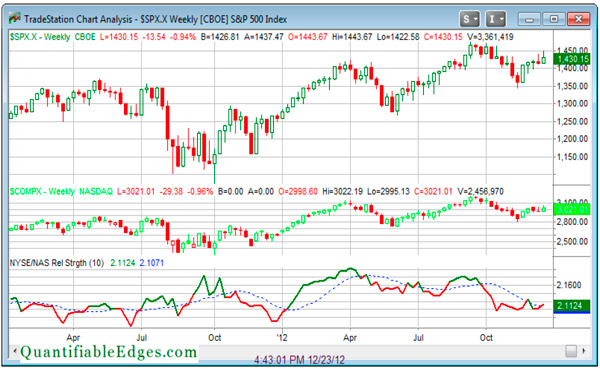
Task: Open the S dropdown button in title bar
Action: (x=470, y=19)
